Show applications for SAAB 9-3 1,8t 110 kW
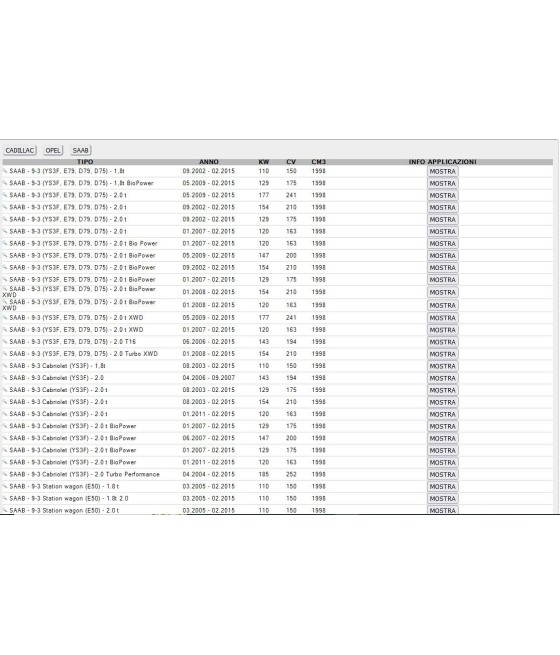 point(443,172)
